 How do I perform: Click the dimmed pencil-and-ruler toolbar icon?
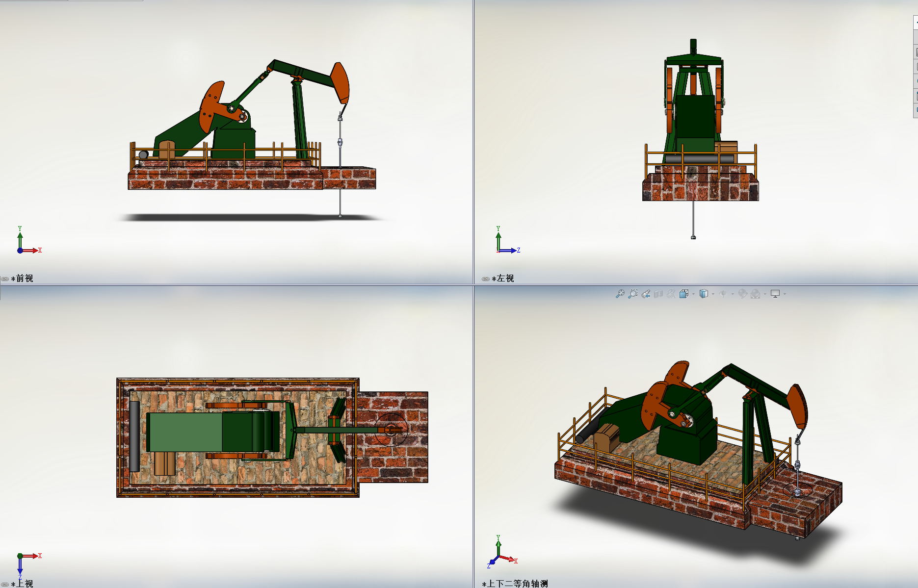tap(671, 294)
